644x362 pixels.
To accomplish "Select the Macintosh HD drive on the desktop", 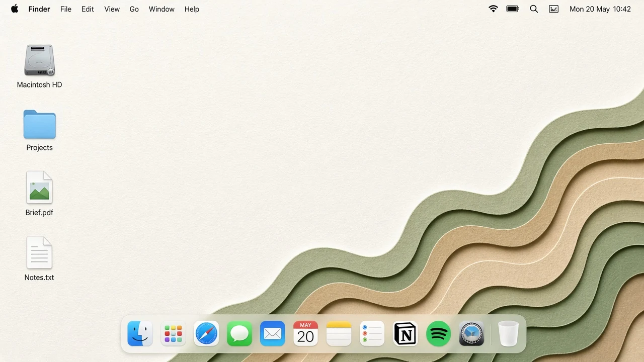I will point(39,60).
